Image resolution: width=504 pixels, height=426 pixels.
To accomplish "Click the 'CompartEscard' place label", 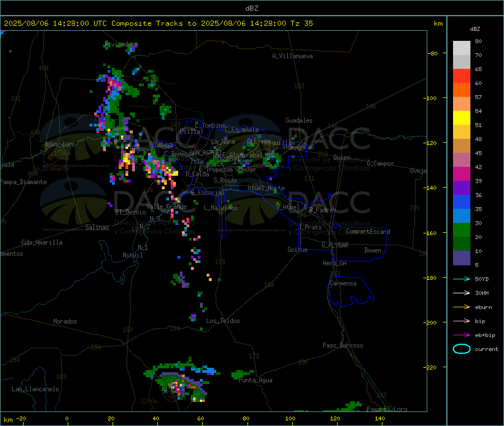I will pyautogui.click(x=368, y=232).
